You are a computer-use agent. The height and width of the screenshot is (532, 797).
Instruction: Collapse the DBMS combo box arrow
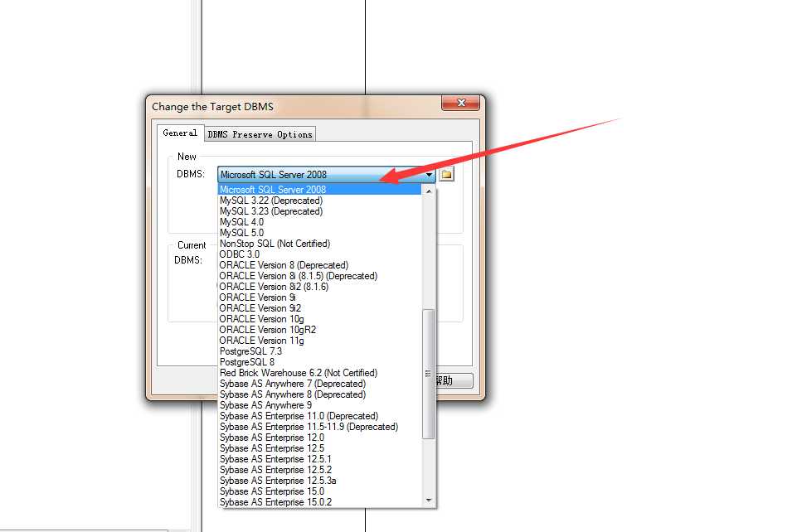pos(429,175)
